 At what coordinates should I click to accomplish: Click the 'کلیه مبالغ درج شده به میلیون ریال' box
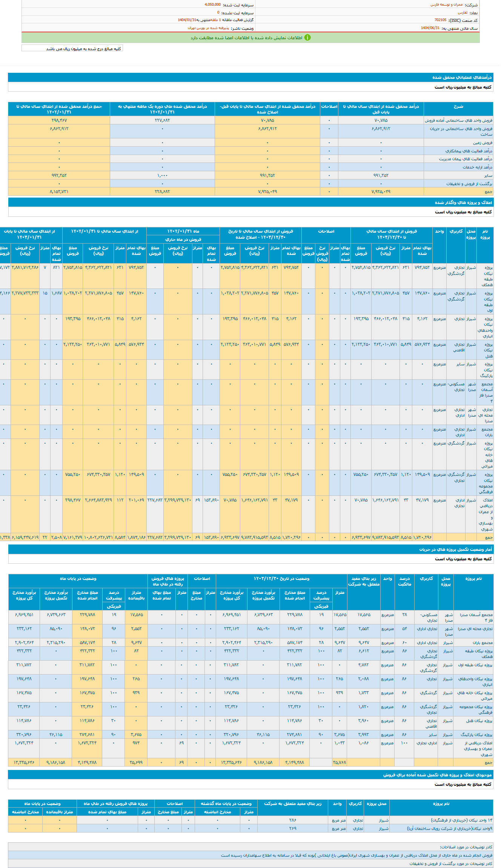point(72,49)
